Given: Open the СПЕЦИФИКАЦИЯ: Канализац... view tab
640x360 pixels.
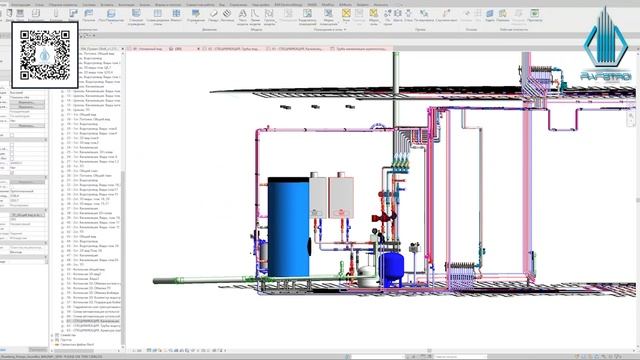Looking at the screenshot, I should tap(296, 49).
